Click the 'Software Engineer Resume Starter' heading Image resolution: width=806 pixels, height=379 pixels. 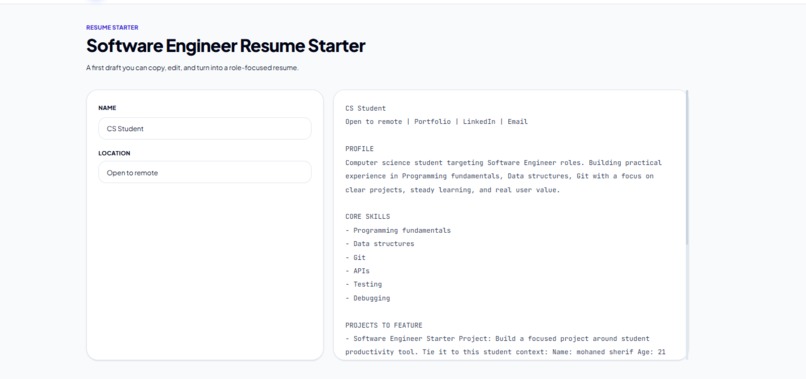tap(226, 46)
